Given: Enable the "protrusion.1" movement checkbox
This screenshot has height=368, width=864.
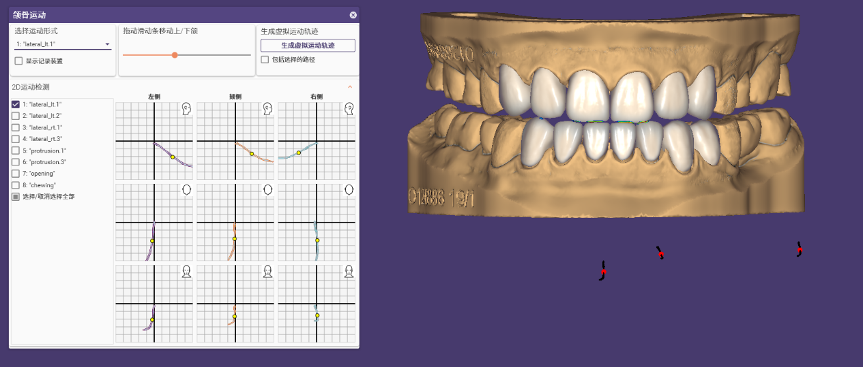Looking at the screenshot, I should pos(16,150).
